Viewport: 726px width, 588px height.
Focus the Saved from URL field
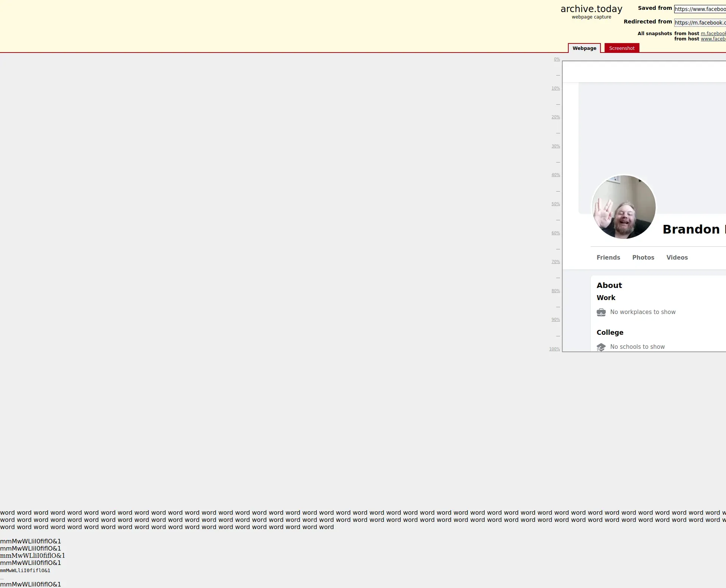(700, 9)
